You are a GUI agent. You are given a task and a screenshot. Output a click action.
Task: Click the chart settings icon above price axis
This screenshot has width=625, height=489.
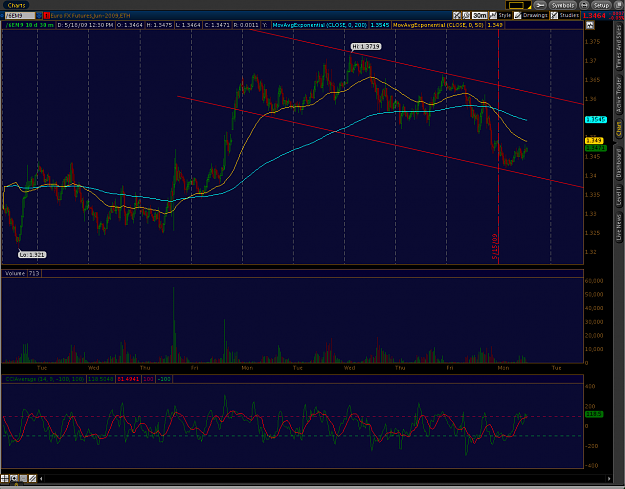point(590,26)
